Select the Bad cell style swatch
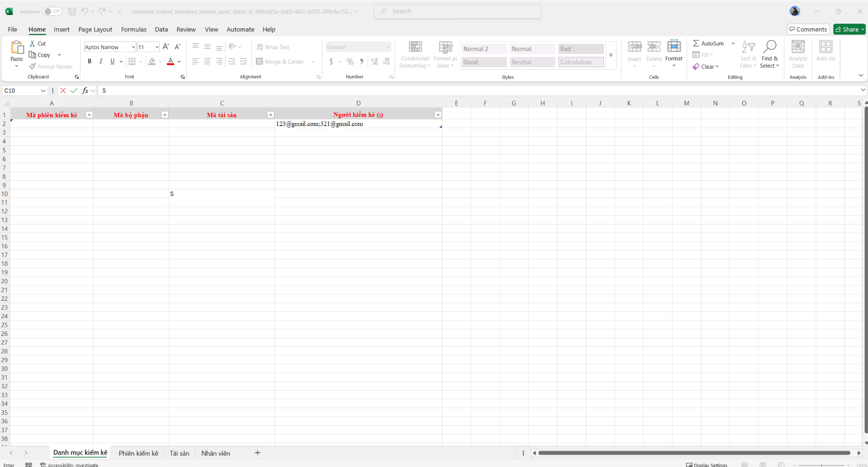The image size is (868, 467). point(581,49)
